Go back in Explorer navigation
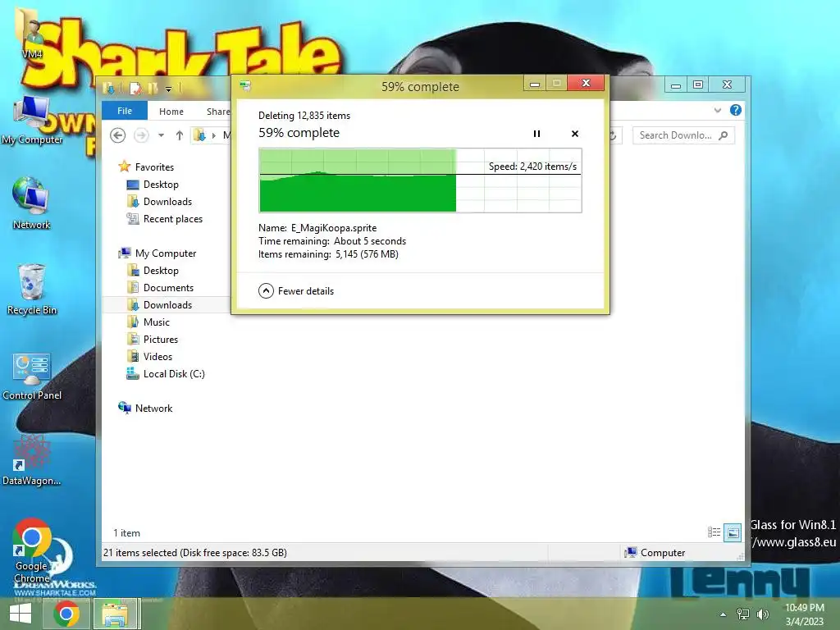This screenshot has height=630, width=840. (x=118, y=135)
